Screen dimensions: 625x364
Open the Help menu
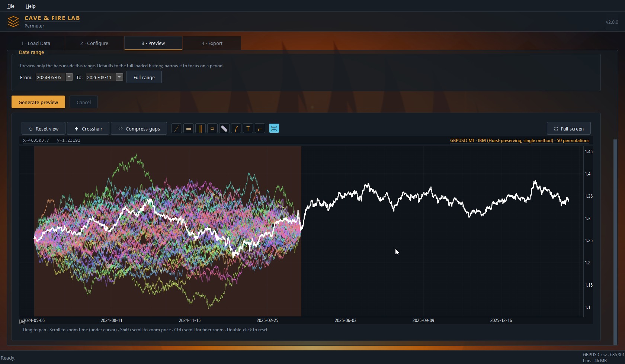click(x=31, y=6)
